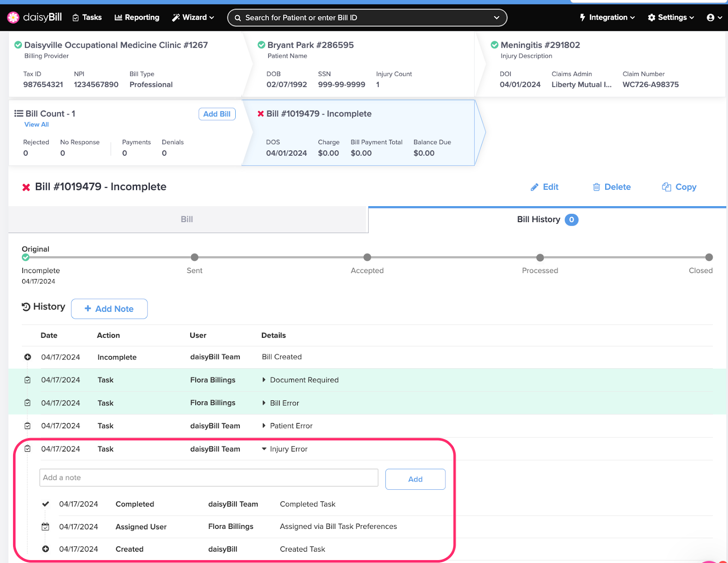Click the plus icon on Bill Created row

[28, 357]
